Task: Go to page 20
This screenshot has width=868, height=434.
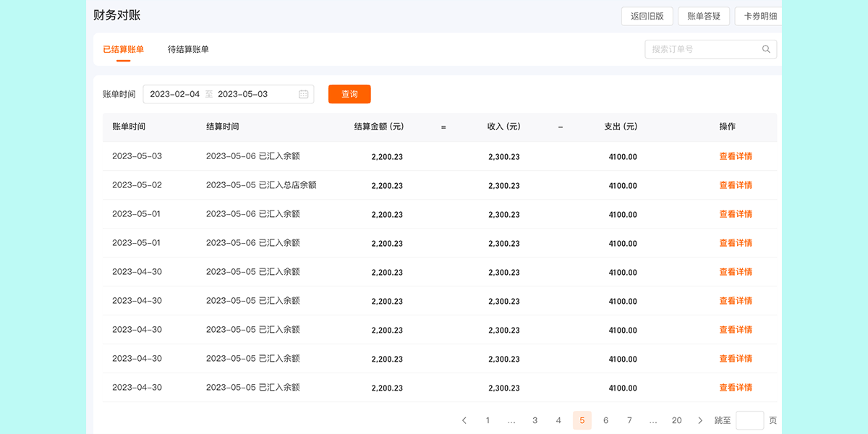Action: click(x=676, y=420)
